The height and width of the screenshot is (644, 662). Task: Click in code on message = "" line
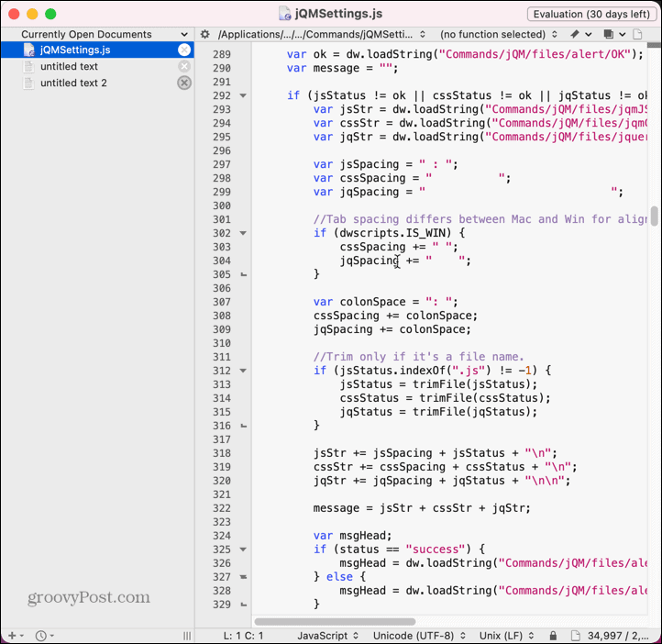[342, 68]
